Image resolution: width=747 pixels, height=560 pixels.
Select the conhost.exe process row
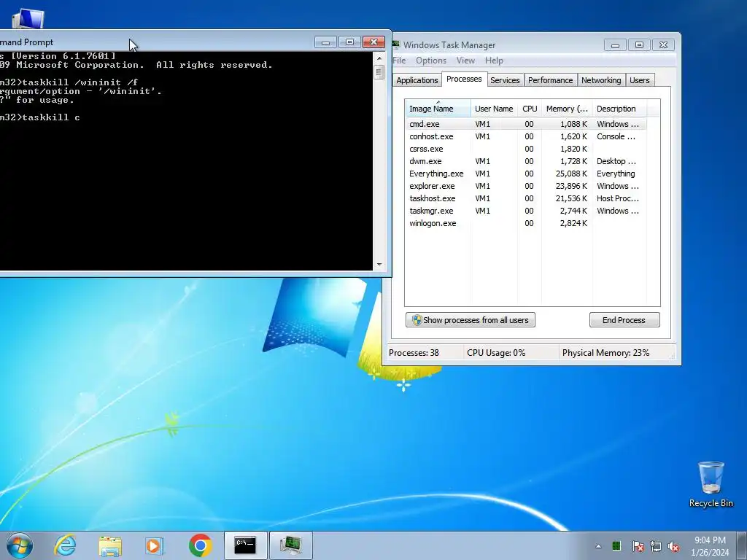[x=525, y=136]
